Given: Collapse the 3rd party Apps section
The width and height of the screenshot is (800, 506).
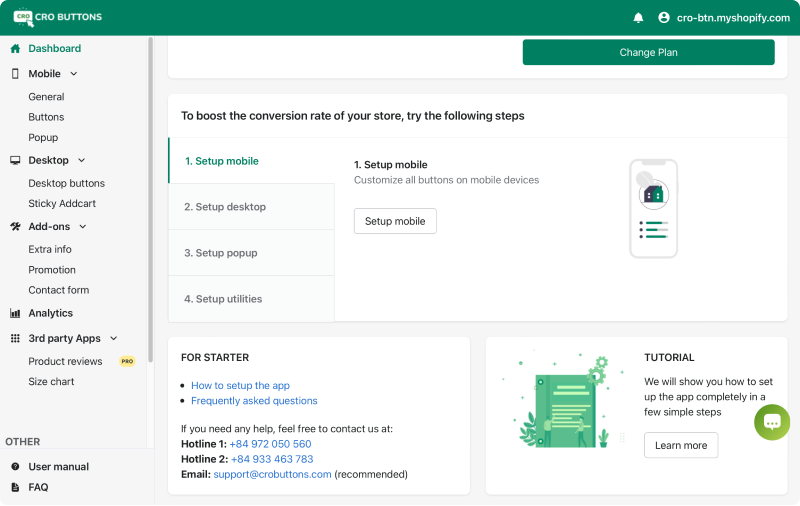Looking at the screenshot, I should [113, 339].
